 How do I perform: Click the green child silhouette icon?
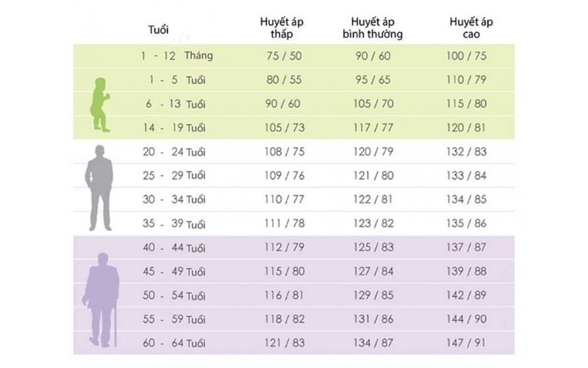click(x=101, y=103)
